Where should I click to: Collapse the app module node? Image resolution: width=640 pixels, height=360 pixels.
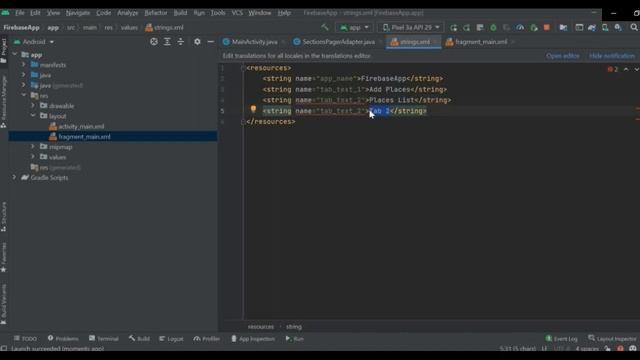point(15,54)
